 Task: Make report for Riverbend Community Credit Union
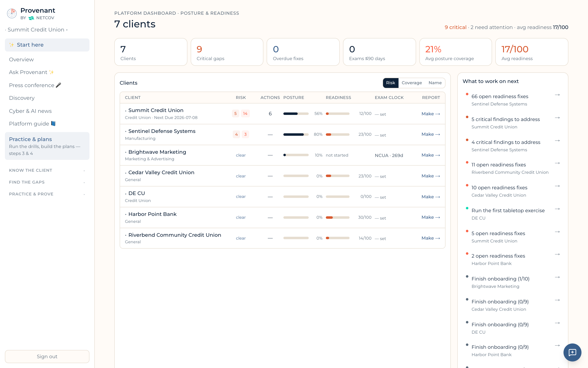431,238
